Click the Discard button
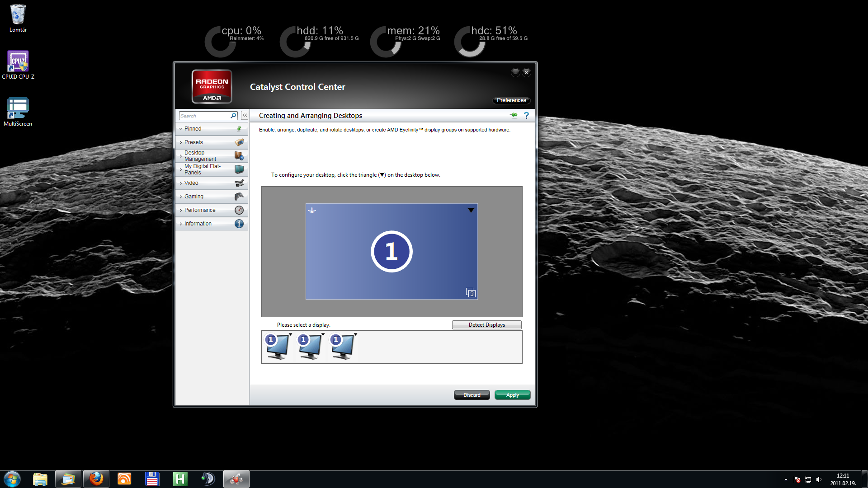868x488 pixels. pyautogui.click(x=472, y=395)
